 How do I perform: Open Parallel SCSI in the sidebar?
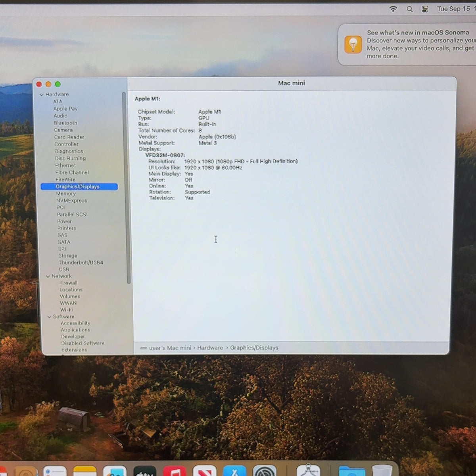(72, 215)
